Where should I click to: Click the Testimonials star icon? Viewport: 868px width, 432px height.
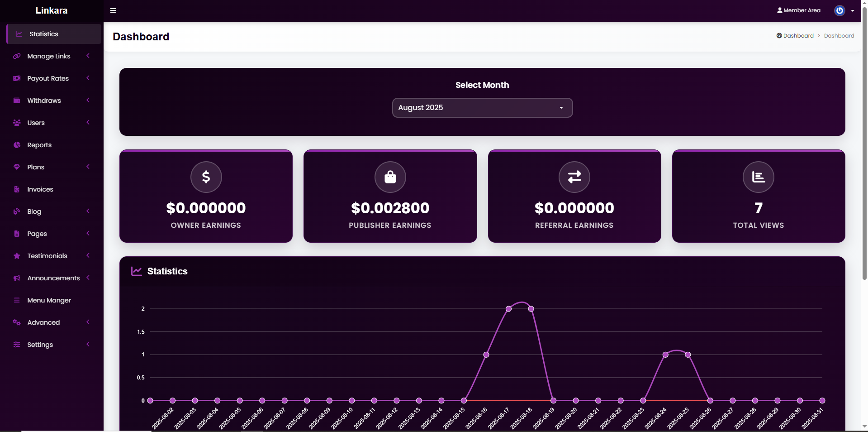point(17,256)
